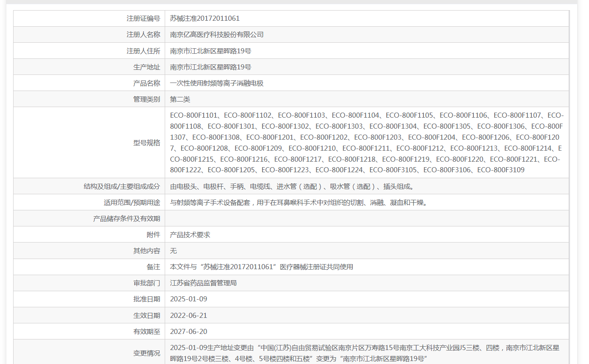Select the address value in the 注册人住所 row
The height and width of the screenshot is (364, 589).
tap(210, 51)
